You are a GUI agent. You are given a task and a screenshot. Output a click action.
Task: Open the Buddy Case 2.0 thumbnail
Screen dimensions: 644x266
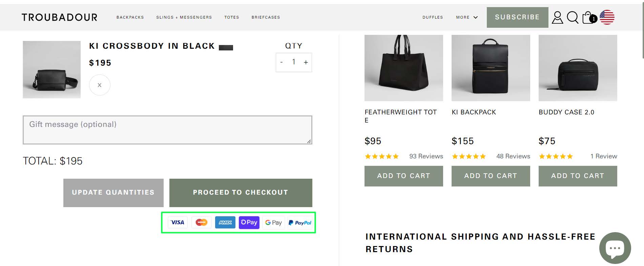578,68
